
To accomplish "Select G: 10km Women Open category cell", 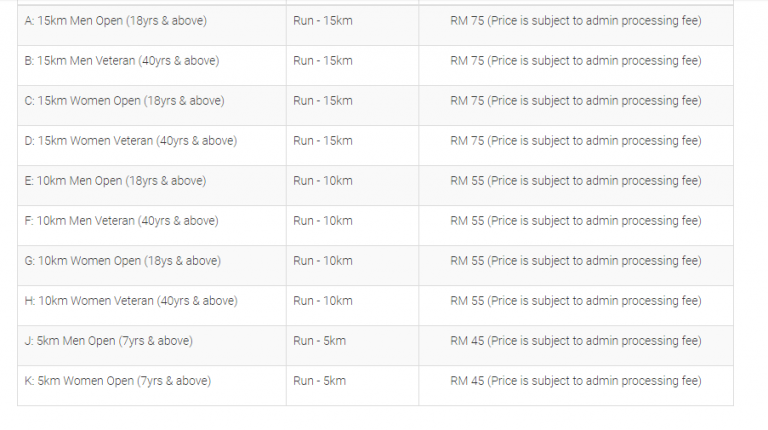I will click(x=152, y=265).
